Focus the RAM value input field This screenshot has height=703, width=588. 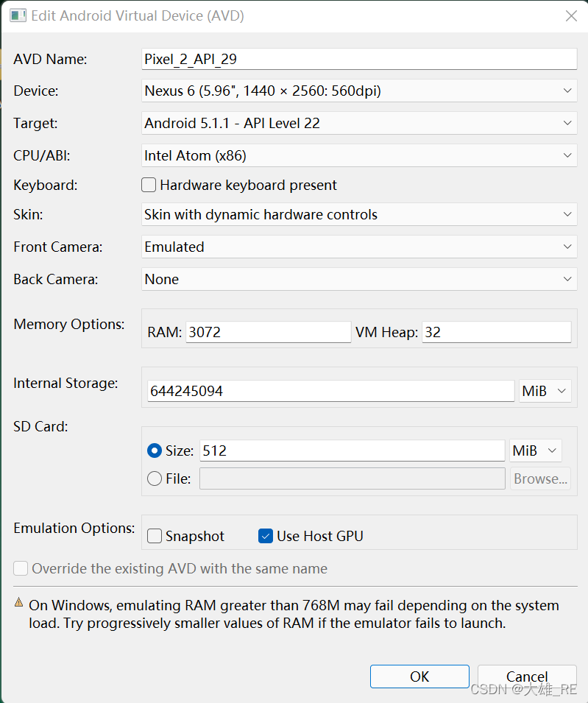268,332
